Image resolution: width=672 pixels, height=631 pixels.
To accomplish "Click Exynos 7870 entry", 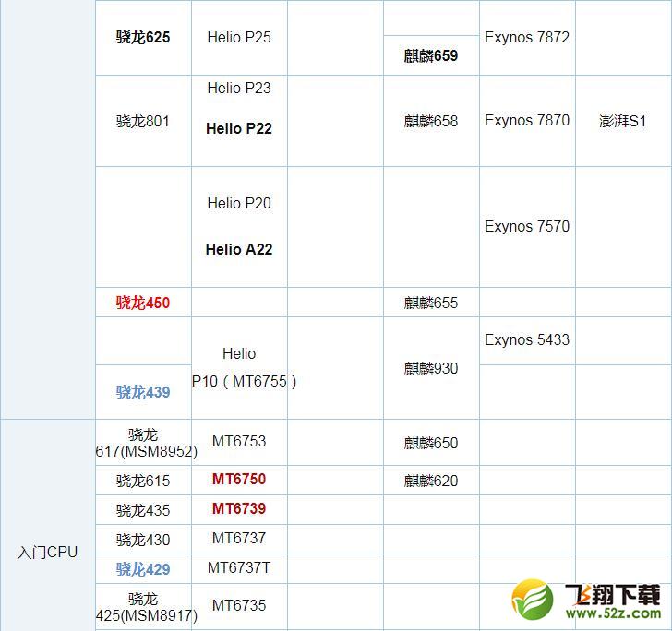I will click(x=527, y=120).
